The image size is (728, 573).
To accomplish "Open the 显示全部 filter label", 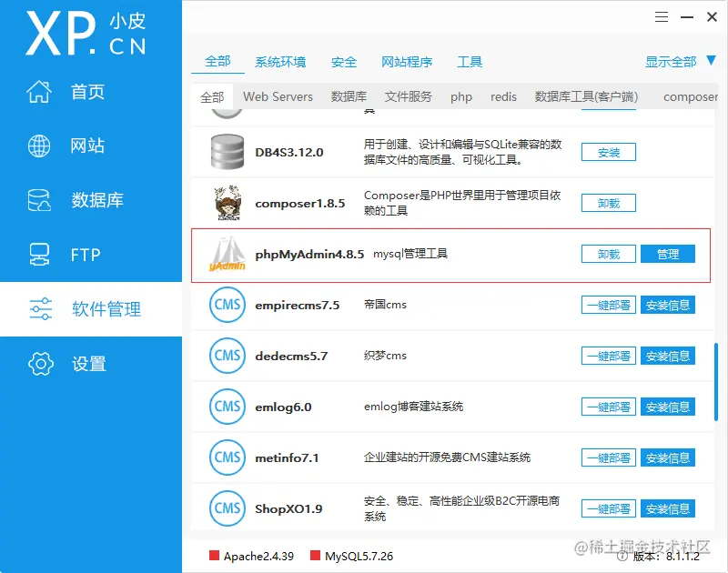I will pos(671,62).
